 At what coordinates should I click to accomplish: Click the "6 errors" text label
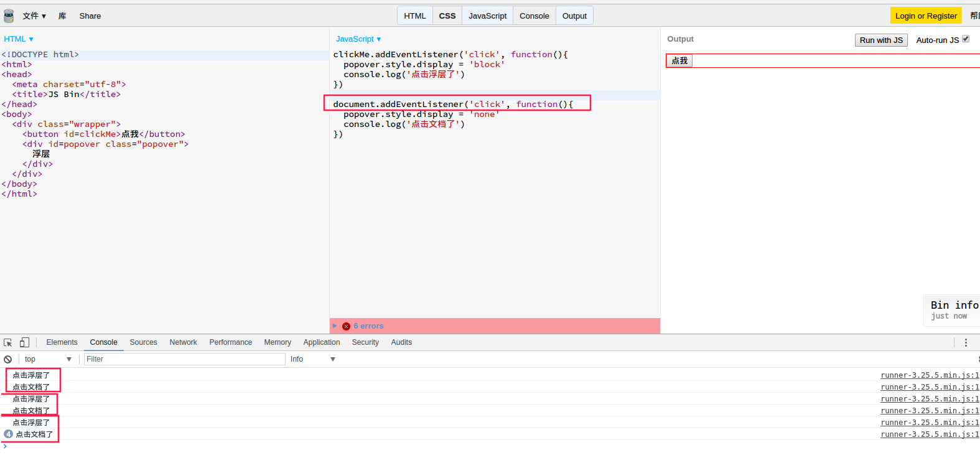pos(368,326)
